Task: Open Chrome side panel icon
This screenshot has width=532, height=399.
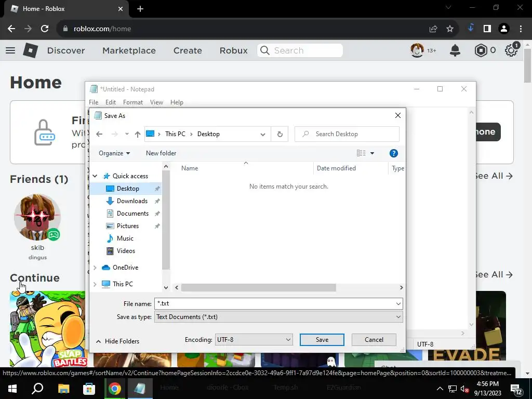Action: pos(487,29)
